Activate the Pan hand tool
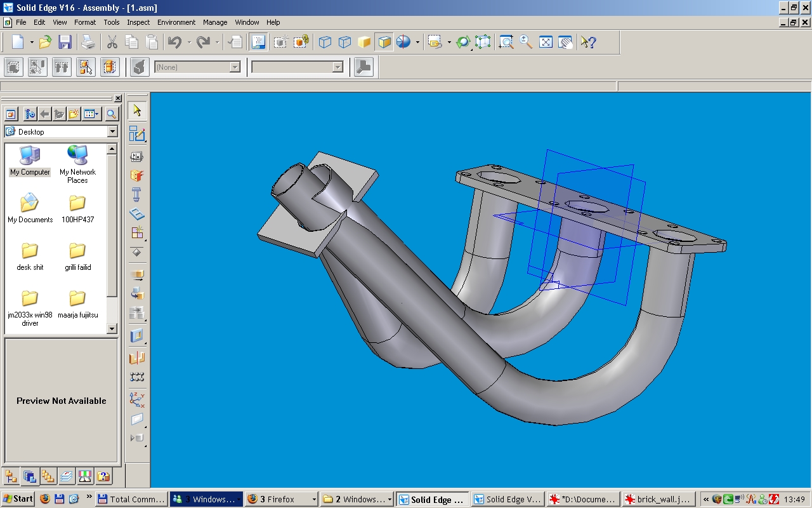812x508 pixels. [x=565, y=43]
